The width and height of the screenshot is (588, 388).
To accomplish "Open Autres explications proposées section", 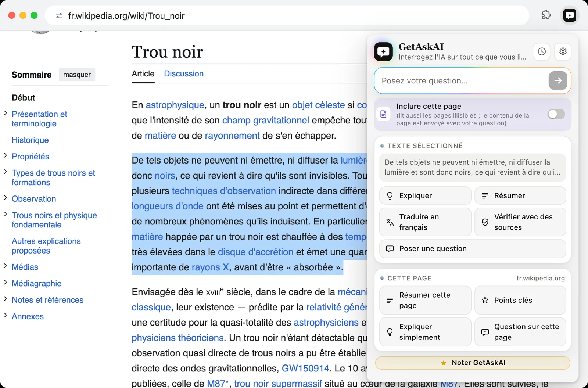I will [x=46, y=246].
